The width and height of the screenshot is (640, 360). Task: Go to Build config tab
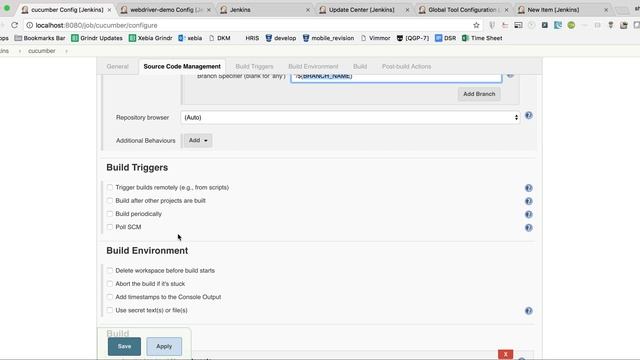click(360, 67)
